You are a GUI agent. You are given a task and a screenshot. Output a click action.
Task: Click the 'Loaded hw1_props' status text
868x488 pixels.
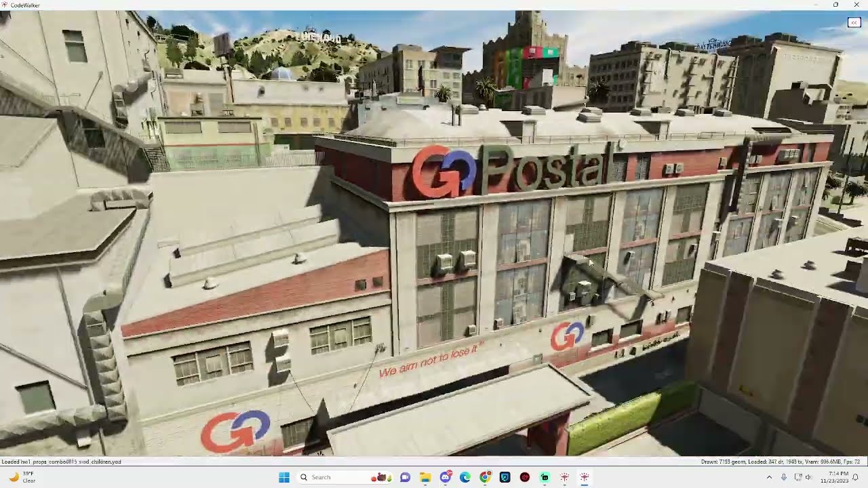tap(62, 462)
